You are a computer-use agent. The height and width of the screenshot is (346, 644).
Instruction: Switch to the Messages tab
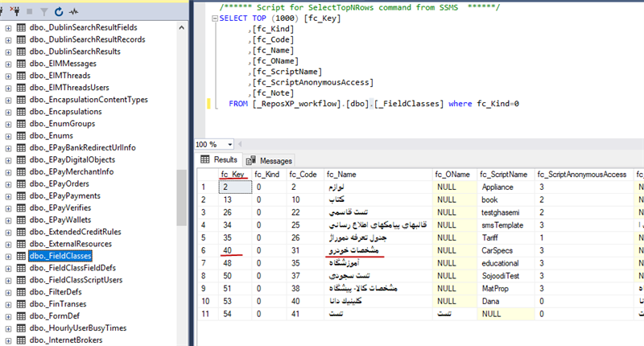point(270,161)
